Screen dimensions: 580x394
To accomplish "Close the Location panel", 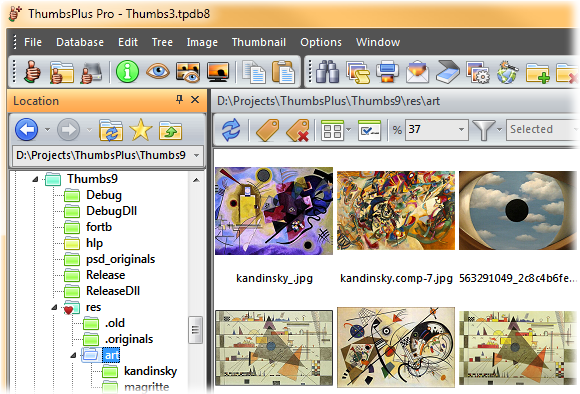I will (195, 99).
